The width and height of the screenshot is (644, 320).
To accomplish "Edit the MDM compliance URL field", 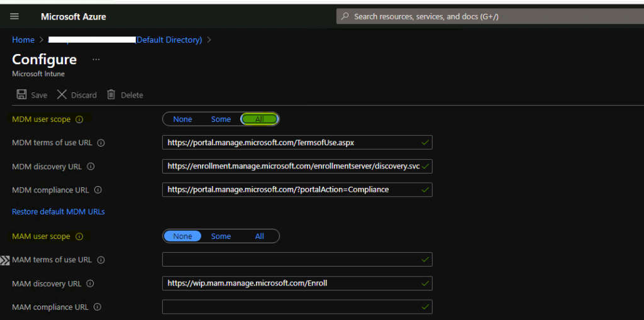I will (297, 189).
